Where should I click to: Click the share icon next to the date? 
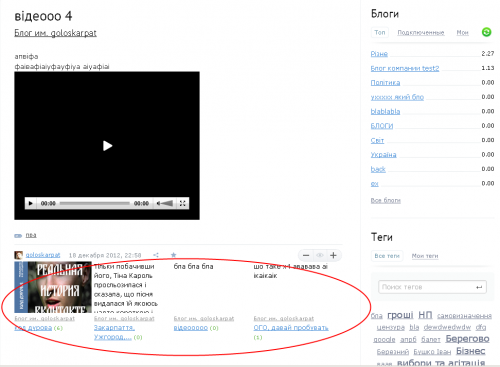click(x=156, y=255)
